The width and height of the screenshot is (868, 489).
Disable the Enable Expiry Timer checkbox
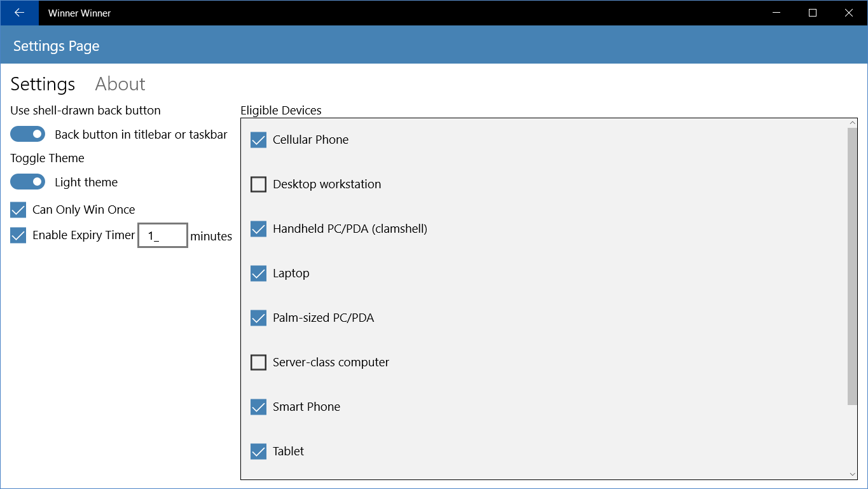click(18, 235)
